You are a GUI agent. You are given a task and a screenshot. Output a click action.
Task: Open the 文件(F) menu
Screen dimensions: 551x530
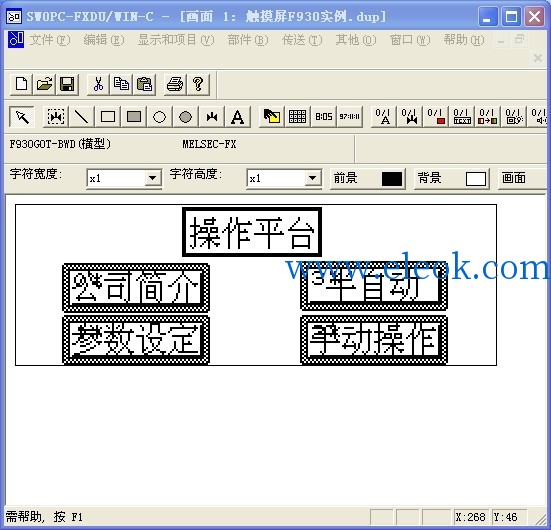pos(50,40)
